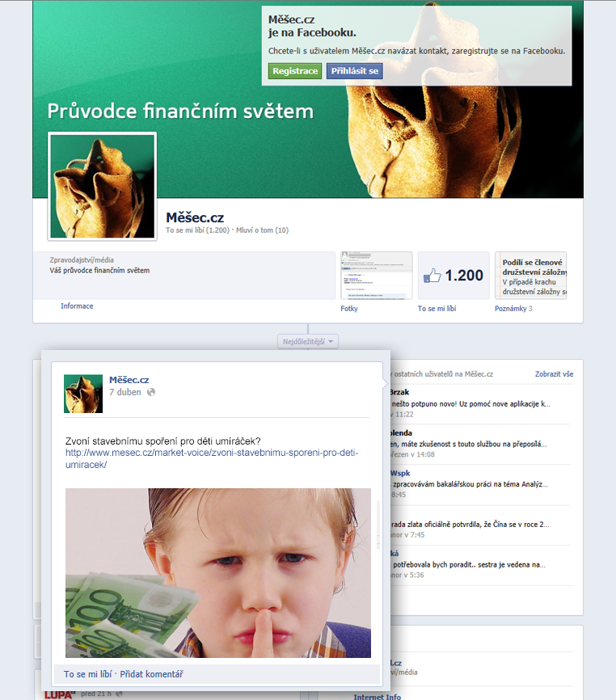This screenshot has width=616, height=700.
Task: Click the post 'potřebovala bych poradit'
Action: coord(469,564)
